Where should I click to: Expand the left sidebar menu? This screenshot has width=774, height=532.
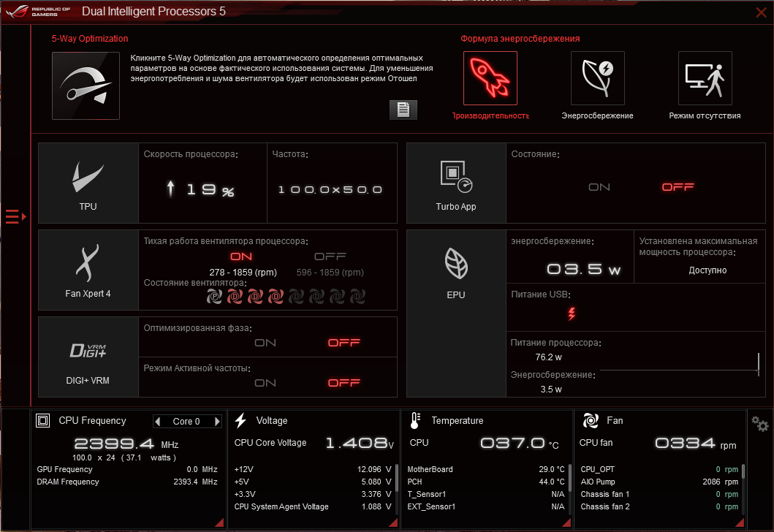pos(15,216)
